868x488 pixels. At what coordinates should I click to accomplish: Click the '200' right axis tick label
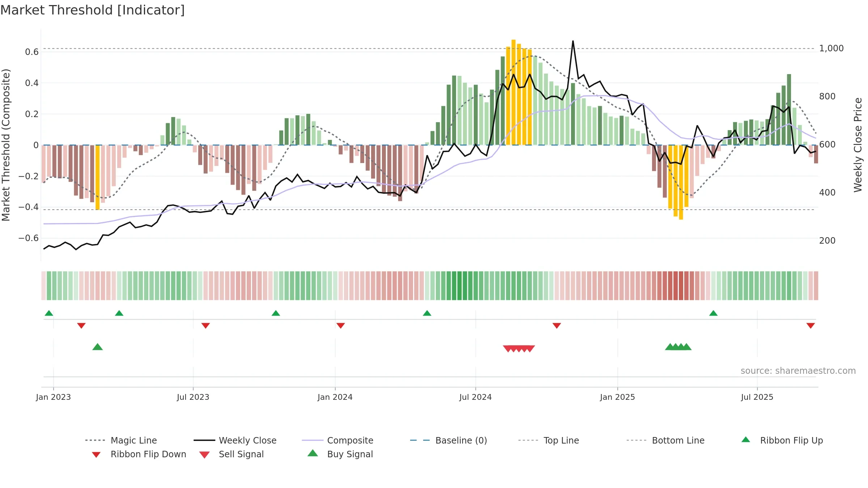827,240
